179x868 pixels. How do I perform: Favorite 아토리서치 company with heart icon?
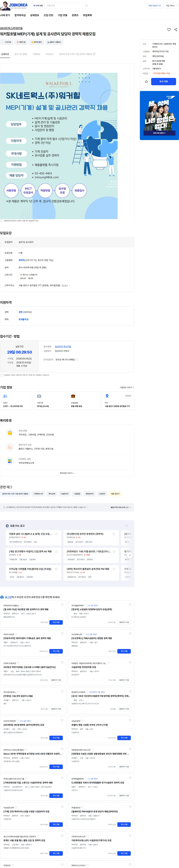coord(16,634)
